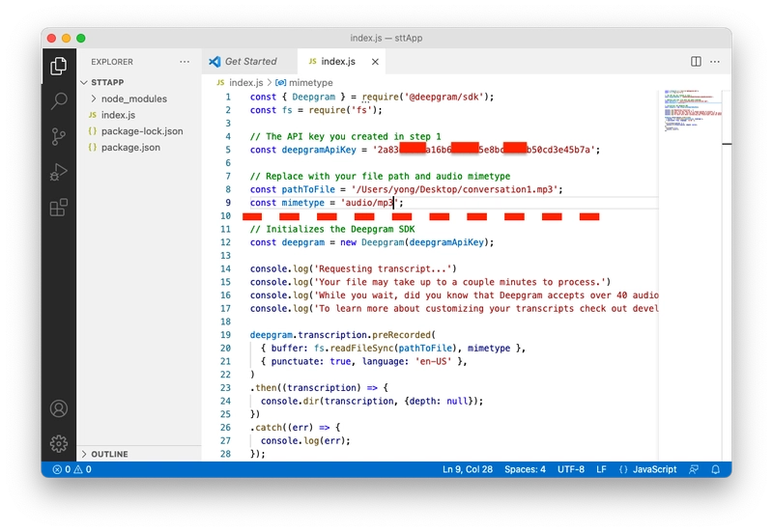Image resolution: width=773 pixels, height=532 pixels.
Task: Click 'readFileSync' on line 20
Action: tap(361, 348)
